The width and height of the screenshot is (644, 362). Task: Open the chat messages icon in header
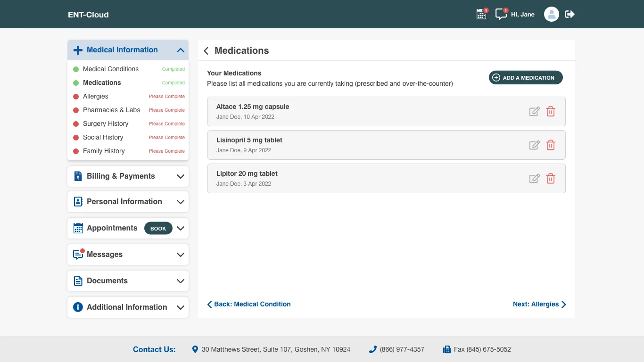501,15
